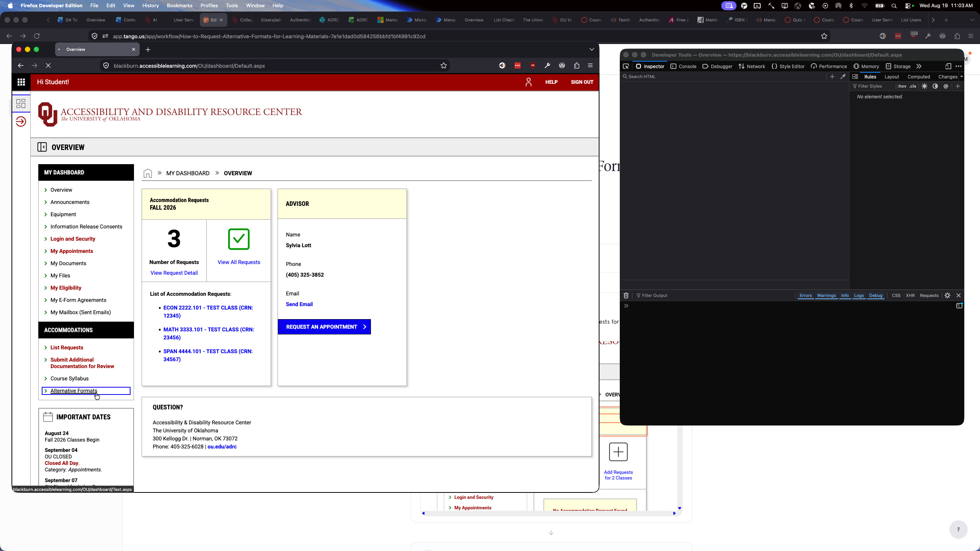Click the dashboard tiles sidebar icon

[x=21, y=103]
